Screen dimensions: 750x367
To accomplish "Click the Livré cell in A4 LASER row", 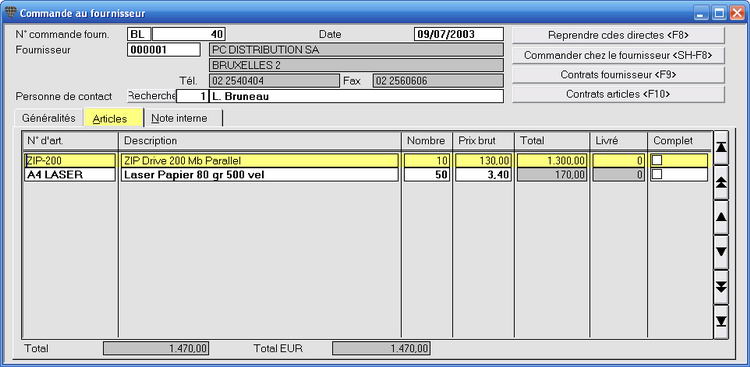I will coord(618,175).
